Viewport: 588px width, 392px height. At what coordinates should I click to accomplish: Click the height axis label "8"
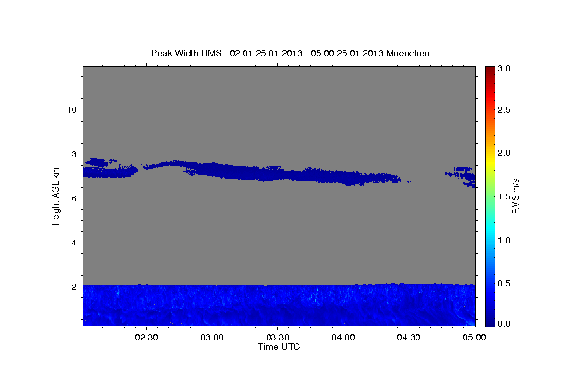click(73, 154)
